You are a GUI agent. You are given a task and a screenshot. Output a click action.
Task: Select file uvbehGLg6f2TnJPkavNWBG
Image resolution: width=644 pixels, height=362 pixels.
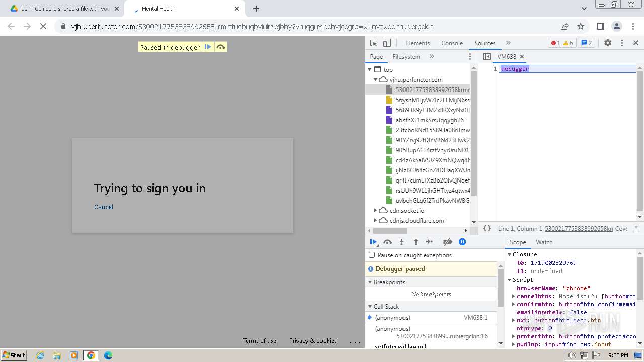(428, 200)
